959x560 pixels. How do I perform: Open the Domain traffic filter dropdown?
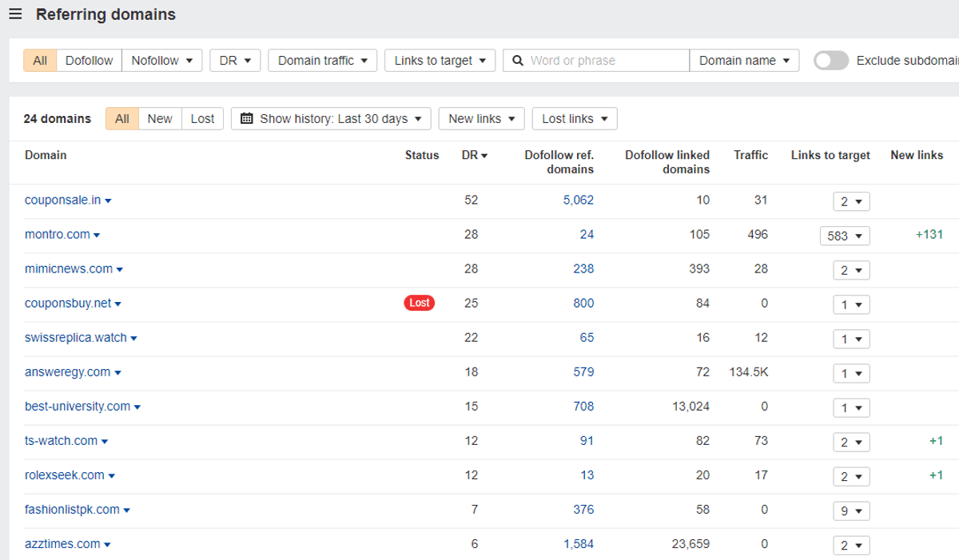tap(323, 61)
